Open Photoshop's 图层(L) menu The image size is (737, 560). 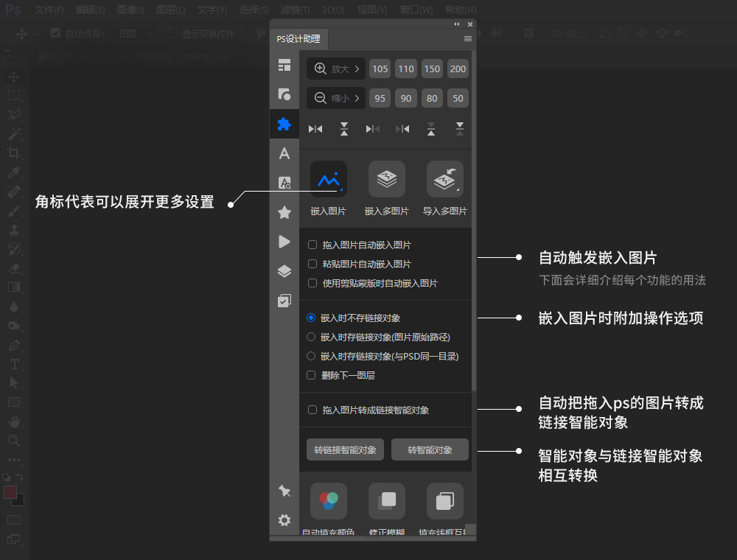(171, 10)
